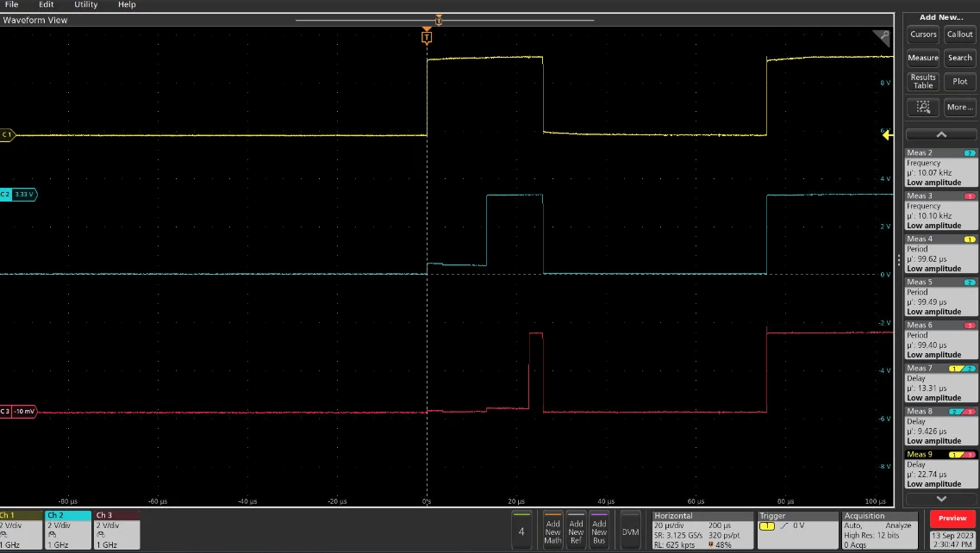Select the trigger position marker T

click(x=427, y=38)
